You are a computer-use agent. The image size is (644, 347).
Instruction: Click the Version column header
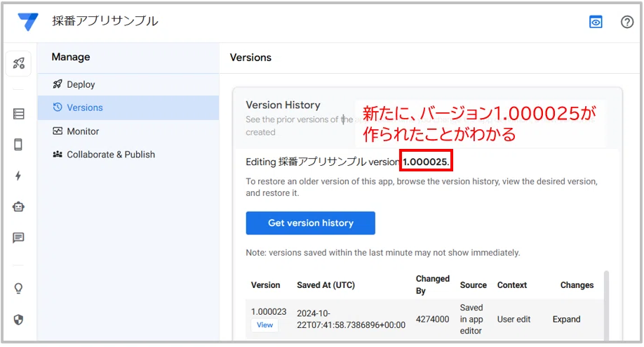265,285
